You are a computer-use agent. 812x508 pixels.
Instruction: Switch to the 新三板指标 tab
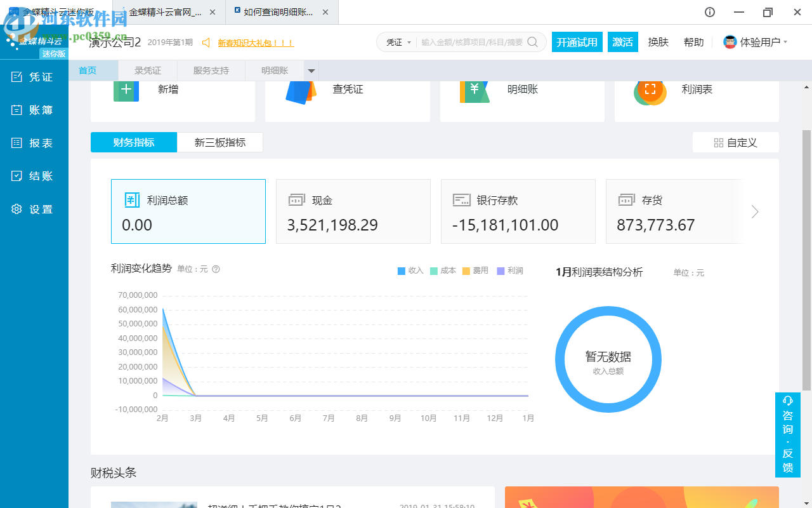pyautogui.click(x=219, y=142)
